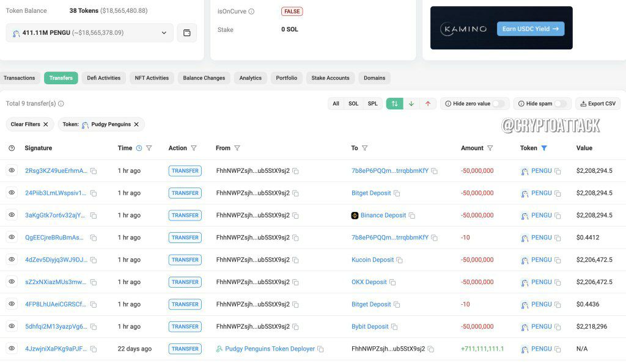Click the help icon in the table header
Viewport: 626px width, 364px height.
(12, 148)
